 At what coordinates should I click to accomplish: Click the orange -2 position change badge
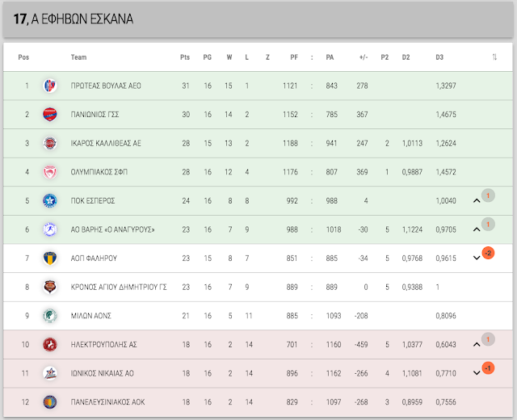click(x=488, y=253)
